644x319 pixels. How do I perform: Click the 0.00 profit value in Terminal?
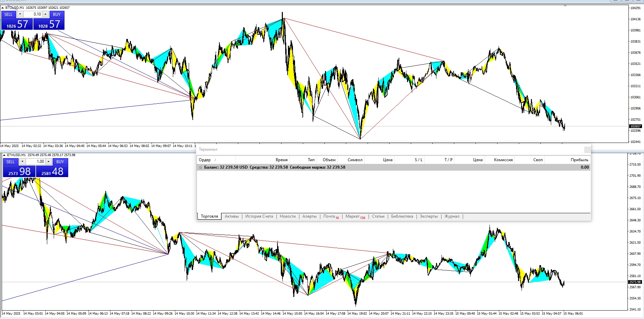[585, 167]
